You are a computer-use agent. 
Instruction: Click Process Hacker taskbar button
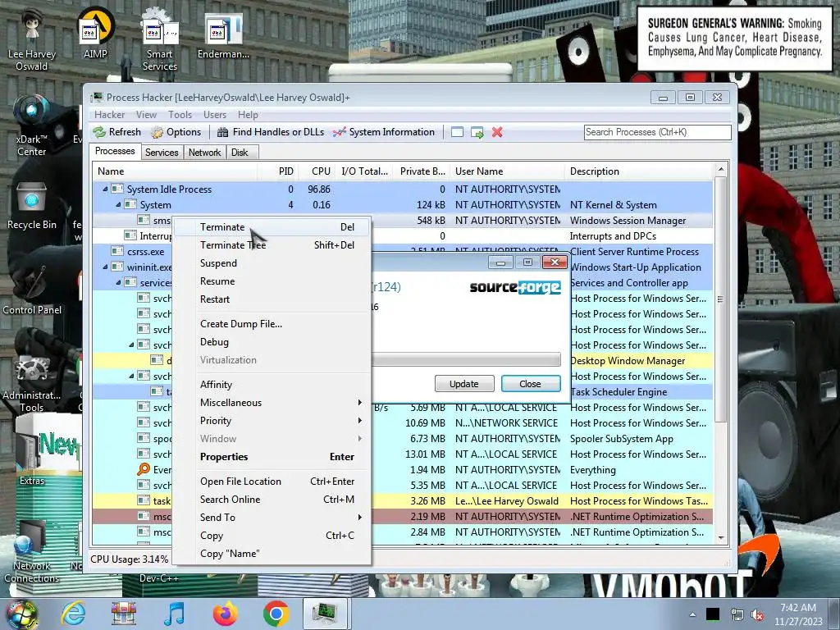pyautogui.click(x=326, y=614)
